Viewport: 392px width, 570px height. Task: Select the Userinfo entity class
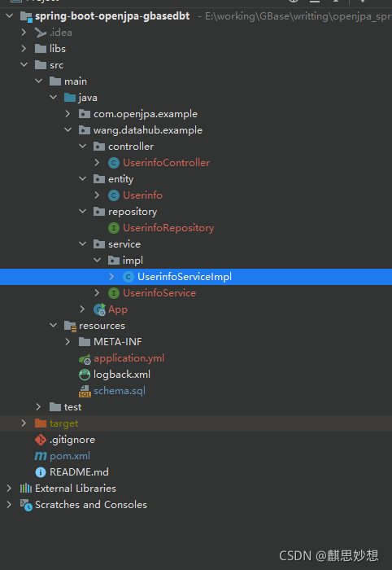click(x=142, y=195)
